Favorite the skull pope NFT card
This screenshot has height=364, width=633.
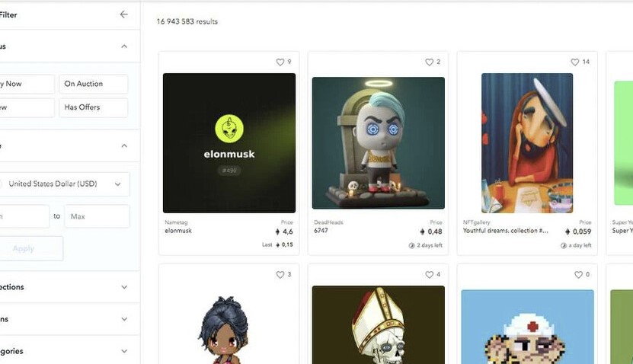click(429, 275)
